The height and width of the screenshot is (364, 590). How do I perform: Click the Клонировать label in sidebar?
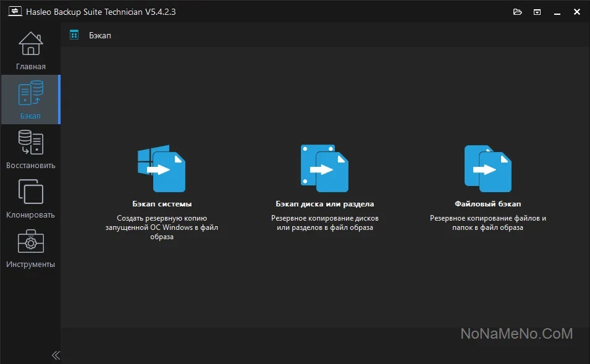pos(30,215)
